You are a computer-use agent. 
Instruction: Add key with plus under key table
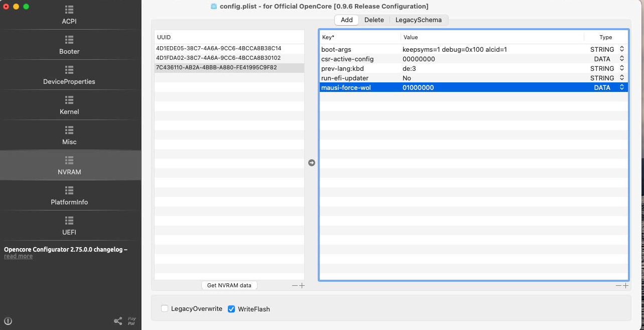(x=625, y=285)
